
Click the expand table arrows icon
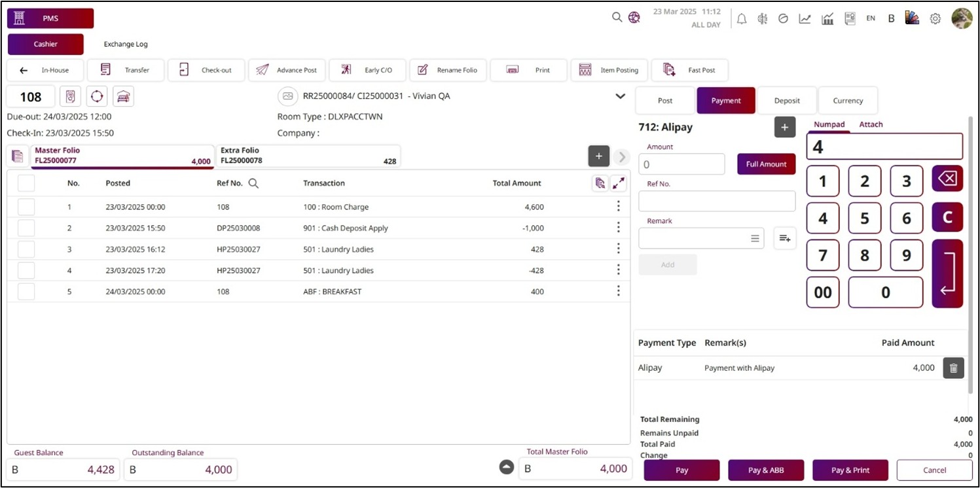618,184
